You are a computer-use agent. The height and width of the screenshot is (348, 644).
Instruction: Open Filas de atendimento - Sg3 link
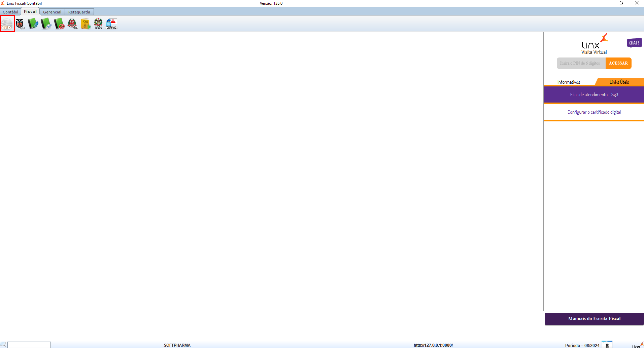(x=594, y=95)
